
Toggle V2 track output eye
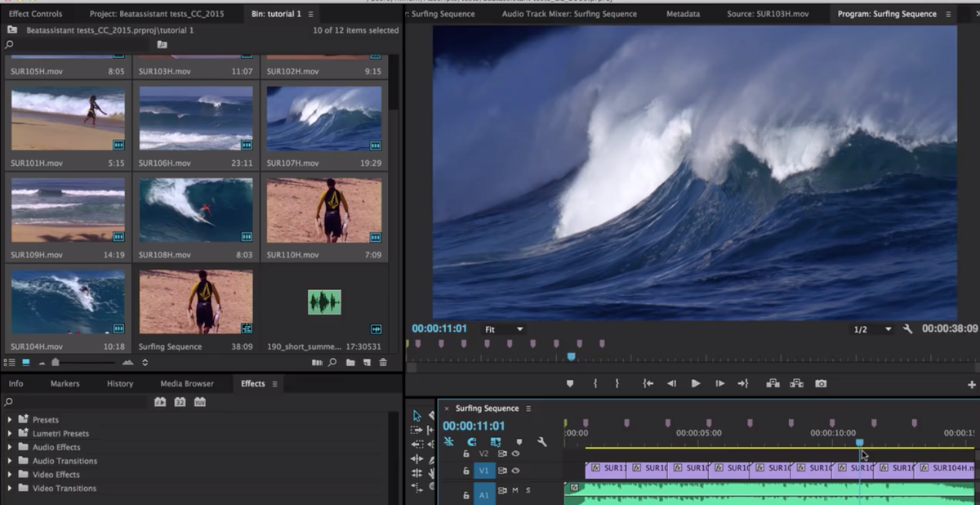point(515,454)
